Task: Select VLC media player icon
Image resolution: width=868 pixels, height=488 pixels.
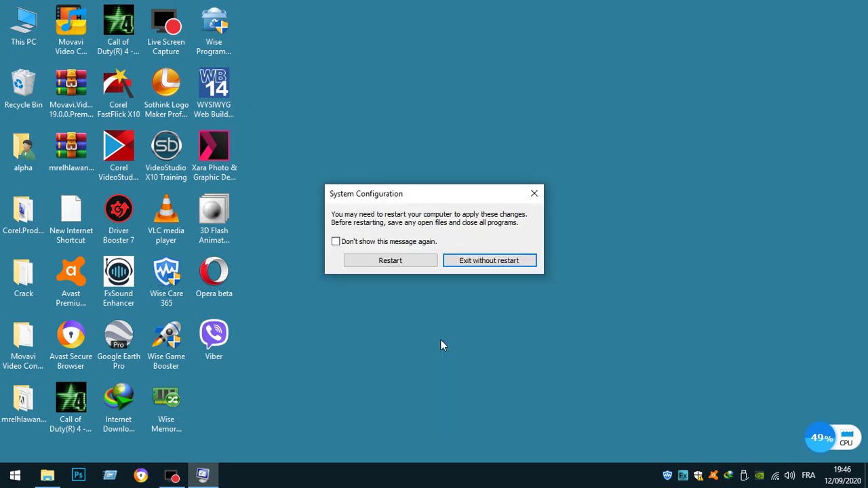Action: 166,220
